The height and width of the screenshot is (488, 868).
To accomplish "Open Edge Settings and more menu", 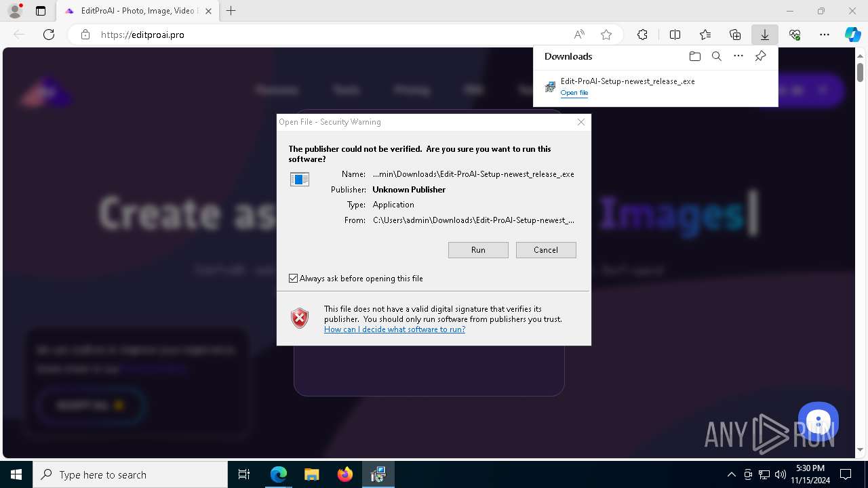I will point(825,35).
